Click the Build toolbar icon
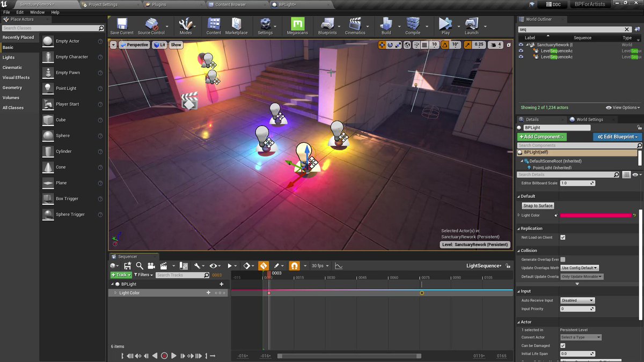The image size is (644, 362). (x=386, y=26)
